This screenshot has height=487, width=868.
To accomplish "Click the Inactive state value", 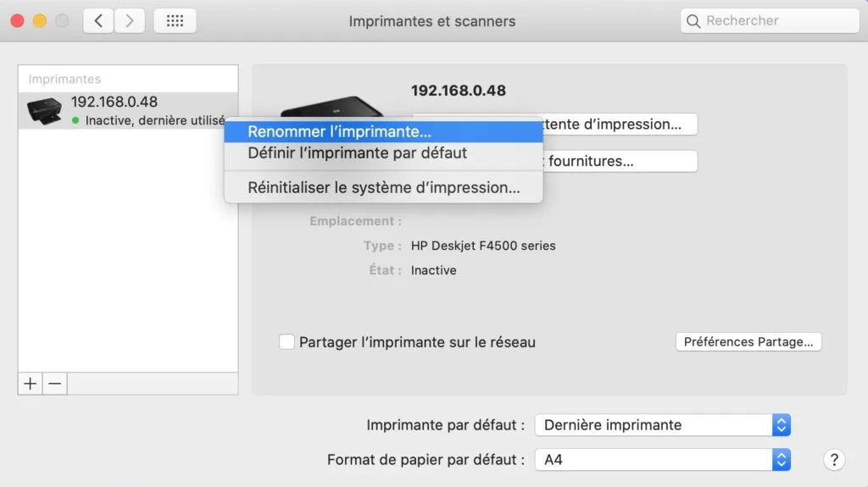I will click(x=433, y=271).
